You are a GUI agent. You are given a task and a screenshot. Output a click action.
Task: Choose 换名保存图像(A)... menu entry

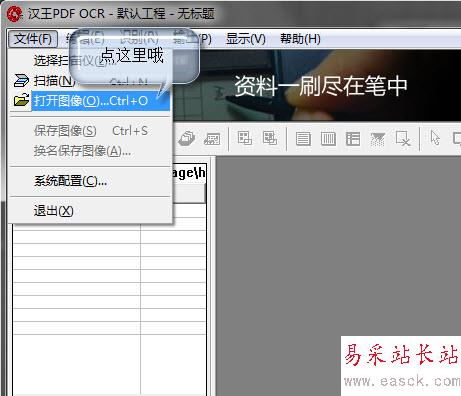90,151
